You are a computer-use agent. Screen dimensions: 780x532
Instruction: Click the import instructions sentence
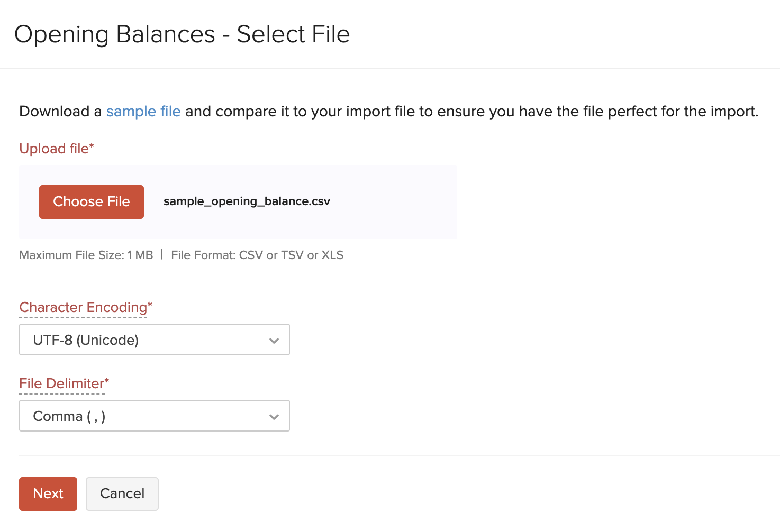(388, 112)
